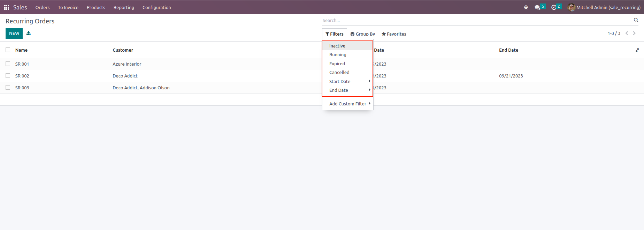The height and width of the screenshot is (230, 644).
Task: Open the Orders menu
Action: [x=43, y=7]
